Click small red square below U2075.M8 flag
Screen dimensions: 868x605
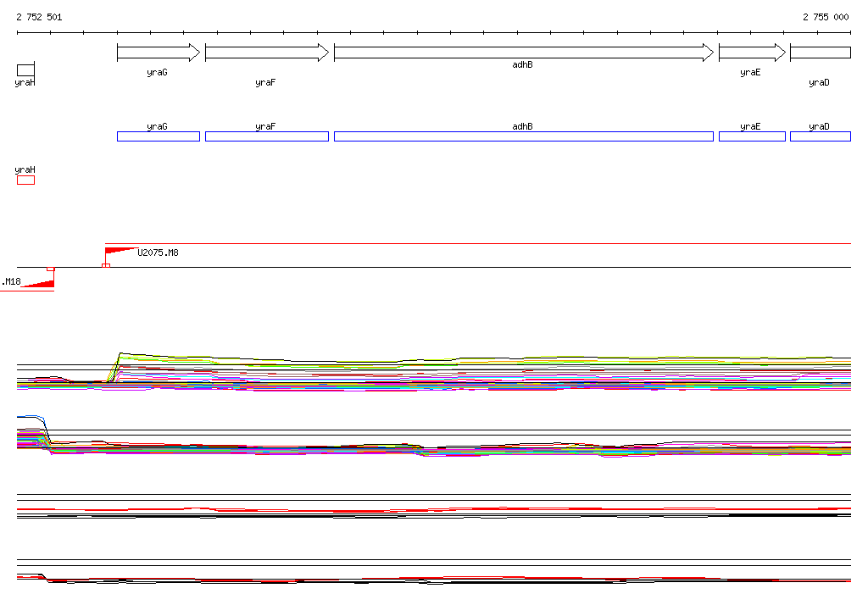[105, 266]
